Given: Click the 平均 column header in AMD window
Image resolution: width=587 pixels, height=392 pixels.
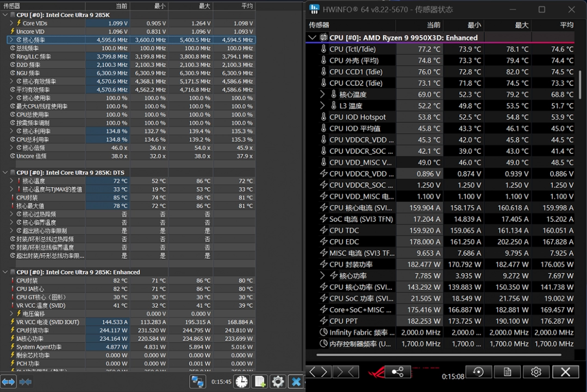Looking at the screenshot, I should coord(553,25).
